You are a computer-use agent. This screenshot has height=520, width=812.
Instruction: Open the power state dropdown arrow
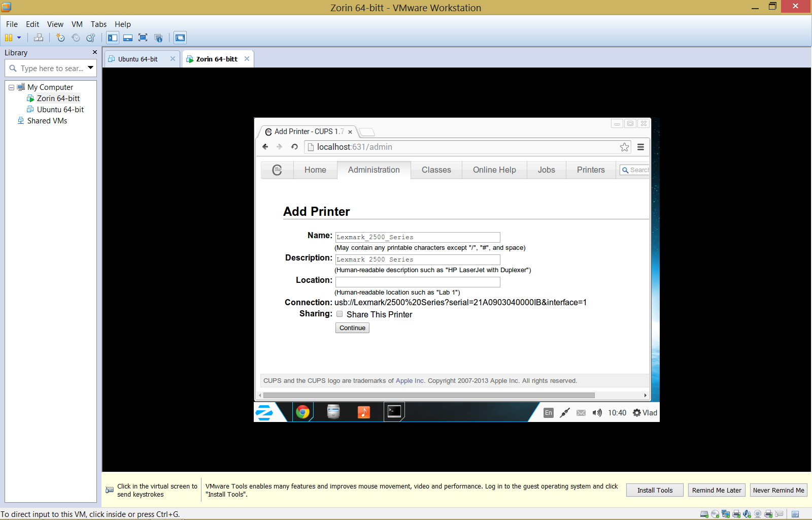point(19,38)
